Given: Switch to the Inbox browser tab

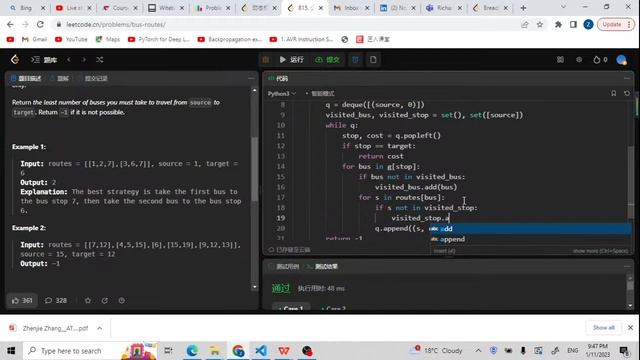Looking at the screenshot, I should (x=351, y=8).
